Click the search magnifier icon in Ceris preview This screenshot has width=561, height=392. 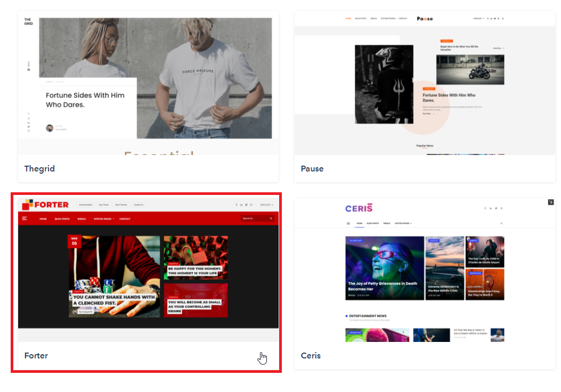click(501, 223)
